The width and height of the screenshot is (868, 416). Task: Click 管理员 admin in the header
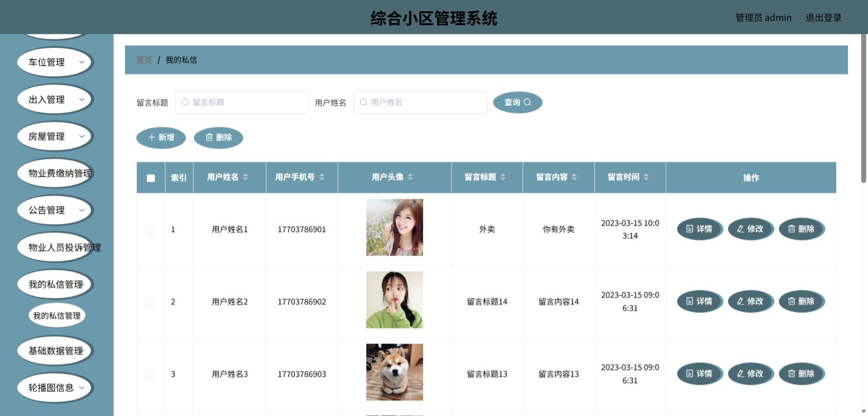click(764, 18)
